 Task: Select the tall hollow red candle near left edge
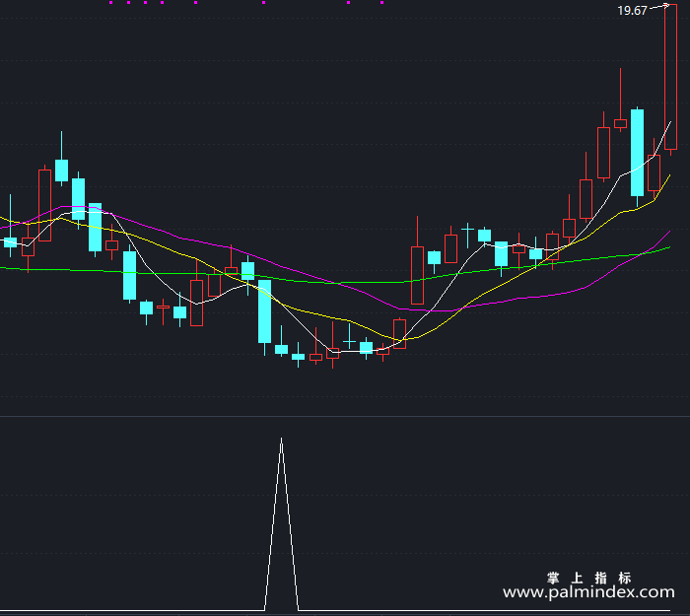[45, 205]
